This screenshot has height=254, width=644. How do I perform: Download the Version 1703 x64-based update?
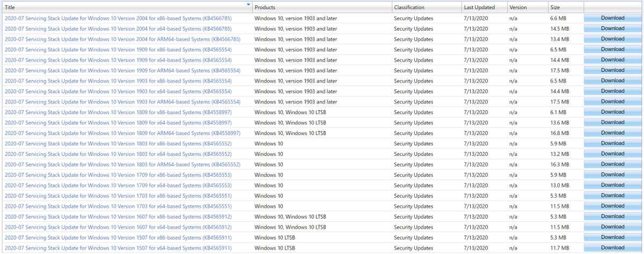pos(612,206)
